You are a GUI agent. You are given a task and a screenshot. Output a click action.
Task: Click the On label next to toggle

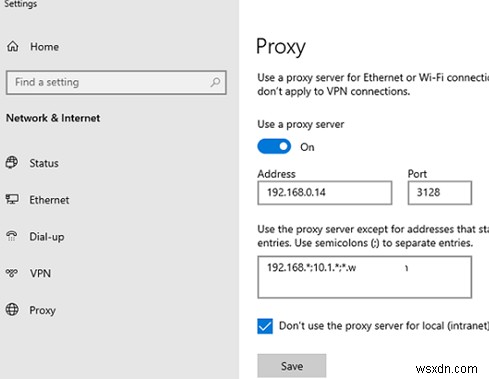point(307,147)
